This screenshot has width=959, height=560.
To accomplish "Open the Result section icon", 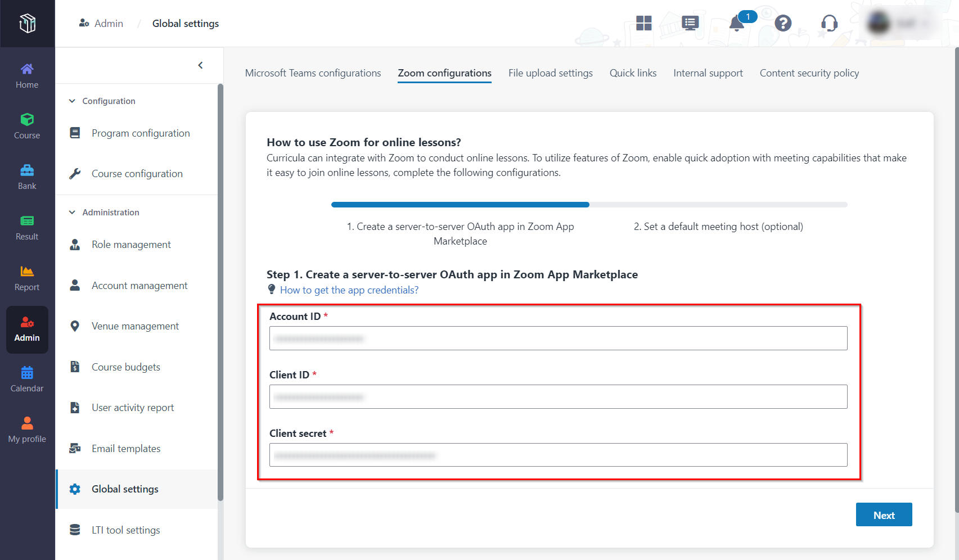I will (x=27, y=220).
